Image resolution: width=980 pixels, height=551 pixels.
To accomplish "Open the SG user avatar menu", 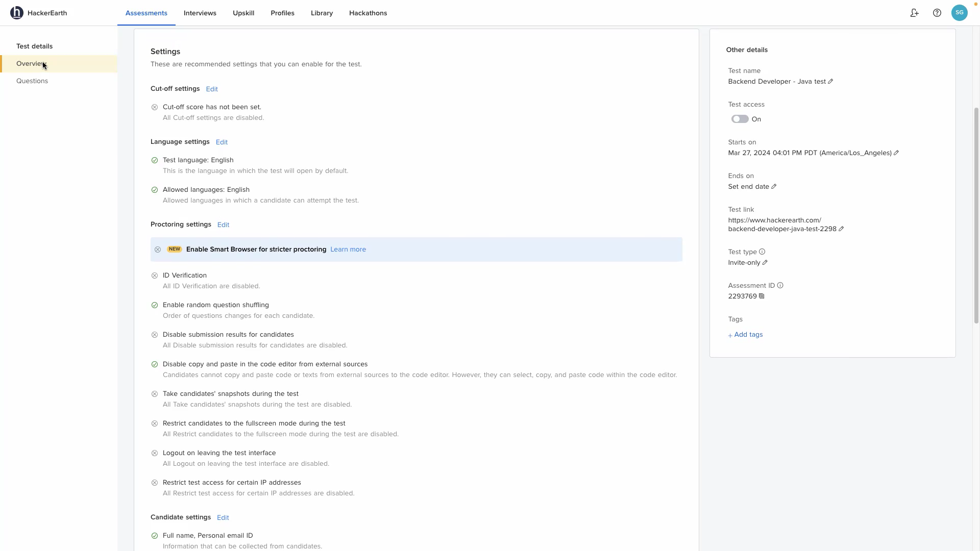I will point(959,13).
